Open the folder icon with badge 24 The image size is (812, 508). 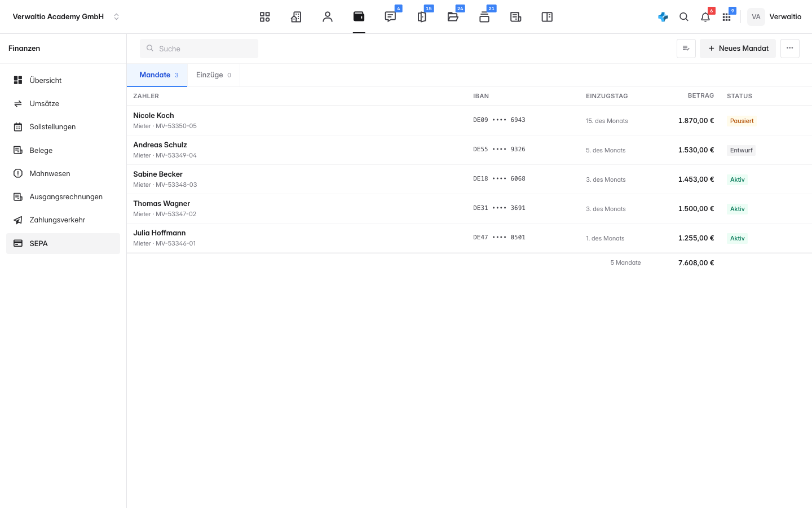pyautogui.click(x=453, y=17)
